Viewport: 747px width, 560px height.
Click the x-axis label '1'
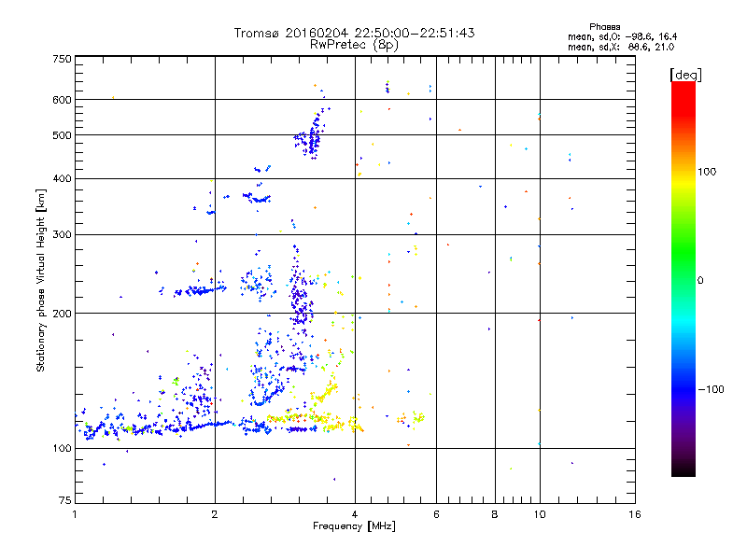(75, 514)
